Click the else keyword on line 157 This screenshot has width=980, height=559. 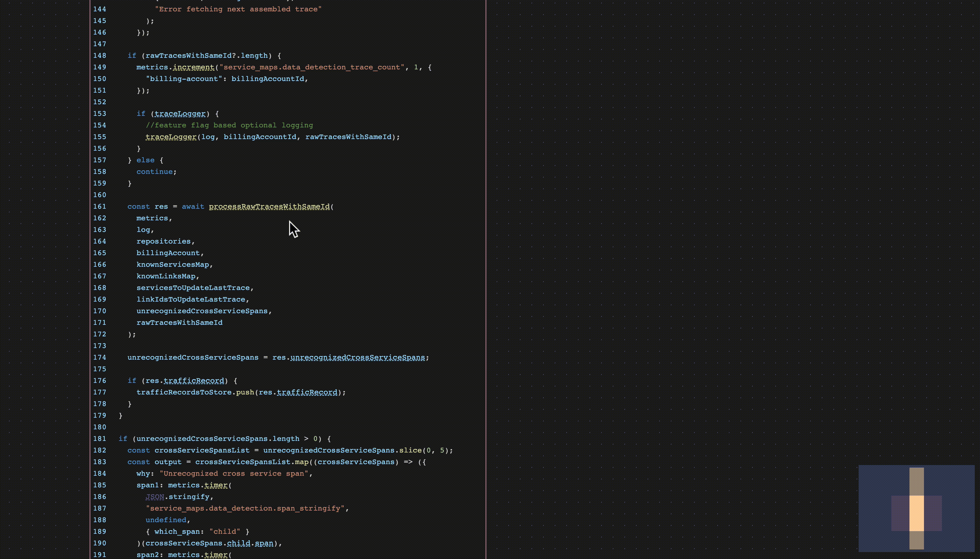pyautogui.click(x=145, y=160)
